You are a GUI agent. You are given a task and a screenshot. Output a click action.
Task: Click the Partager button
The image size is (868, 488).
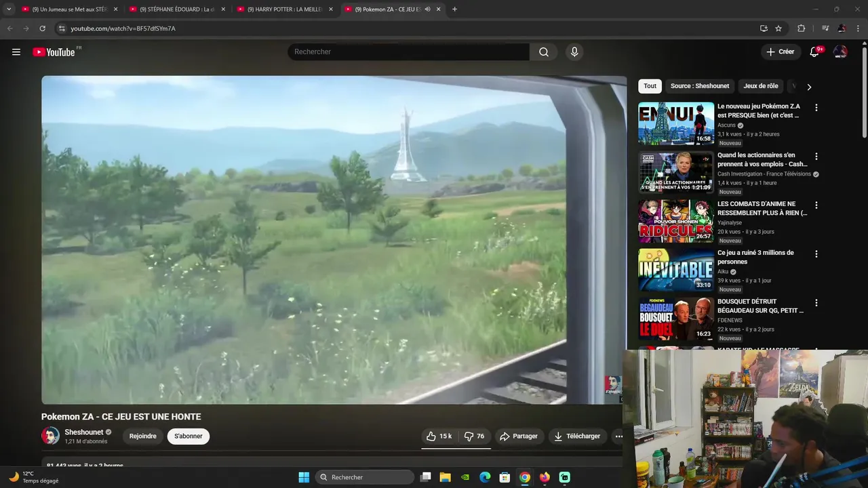(519, 436)
